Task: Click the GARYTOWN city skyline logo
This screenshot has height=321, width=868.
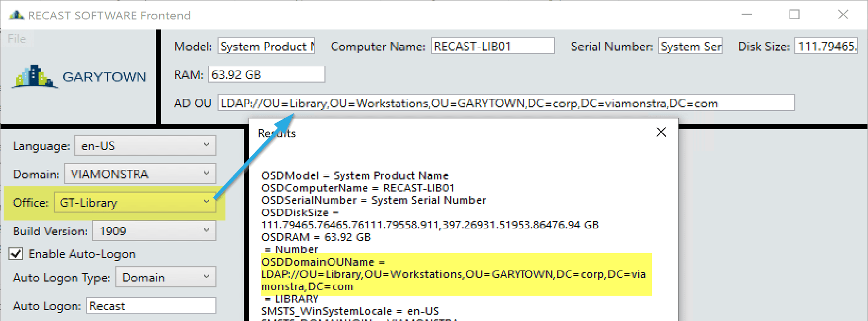Action: [35, 77]
